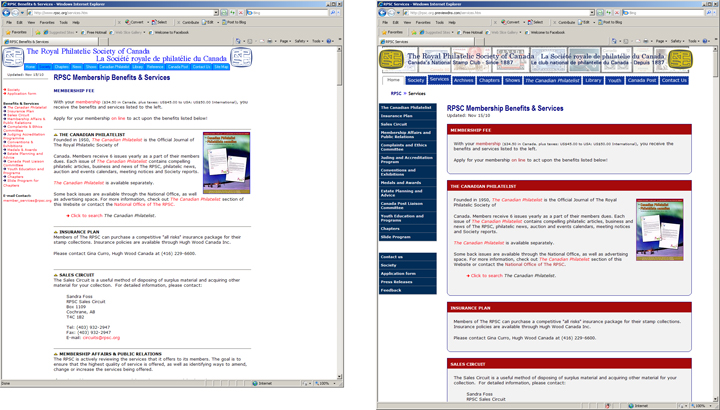The width and height of the screenshot is (720, 410).
Task: Click Sales Circuit in new site sidebar
Action: pyautogui.click(x=407, y=124)
